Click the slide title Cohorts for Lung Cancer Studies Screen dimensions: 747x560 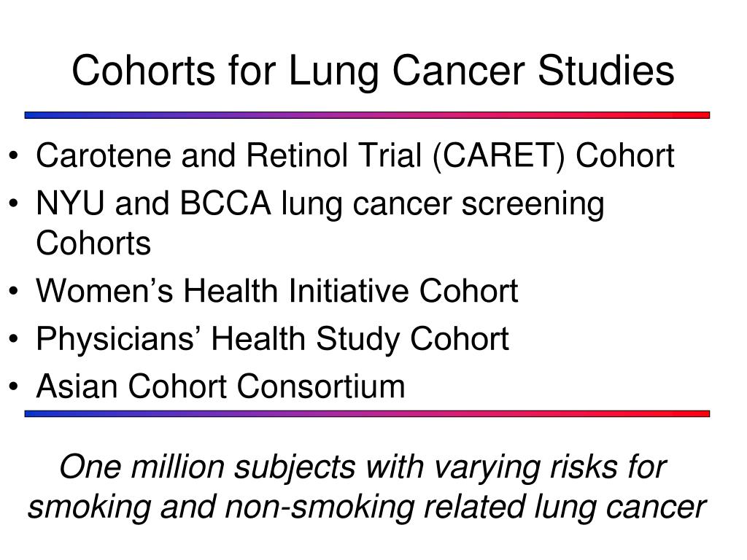click(x=373, y=71)
